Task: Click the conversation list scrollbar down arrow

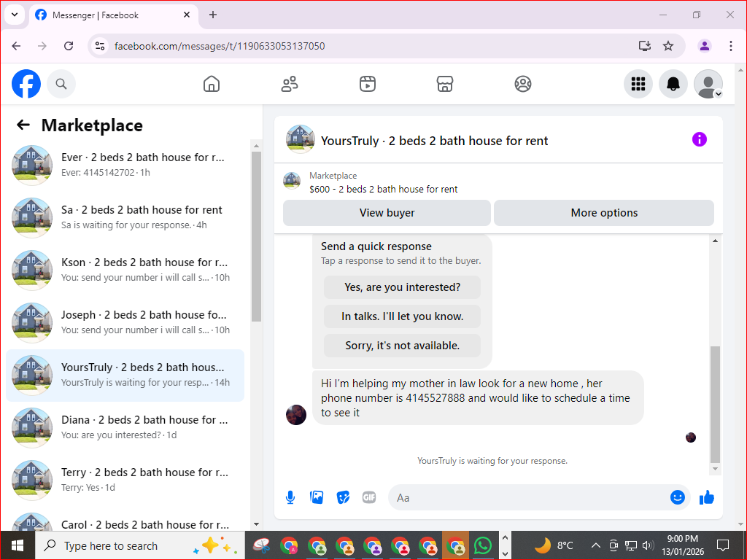Action: (256, 524)
